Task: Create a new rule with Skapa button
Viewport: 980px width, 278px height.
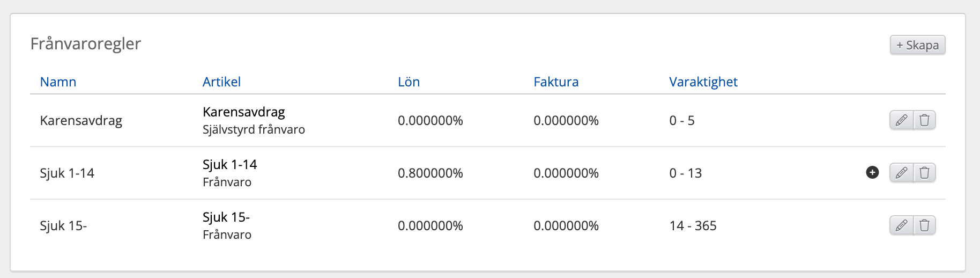Action: [917, 45]
